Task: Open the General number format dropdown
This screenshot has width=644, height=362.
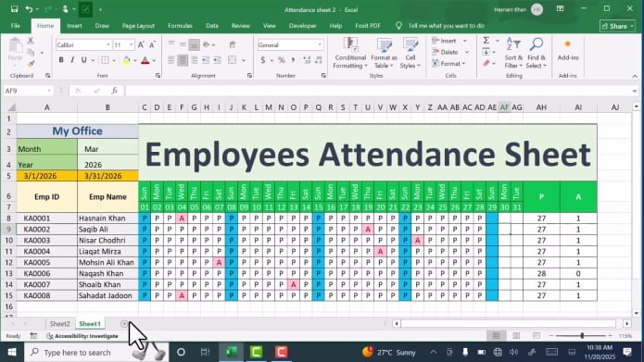Action: coord(320,44)
